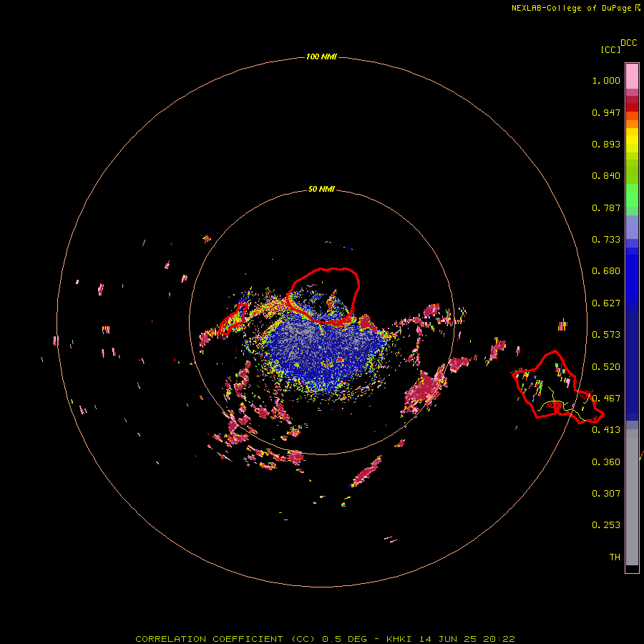The width and height of the screenshot is (644, 644).
Task: Pick the red swatch just above 0.947
Action: point(632,107)
